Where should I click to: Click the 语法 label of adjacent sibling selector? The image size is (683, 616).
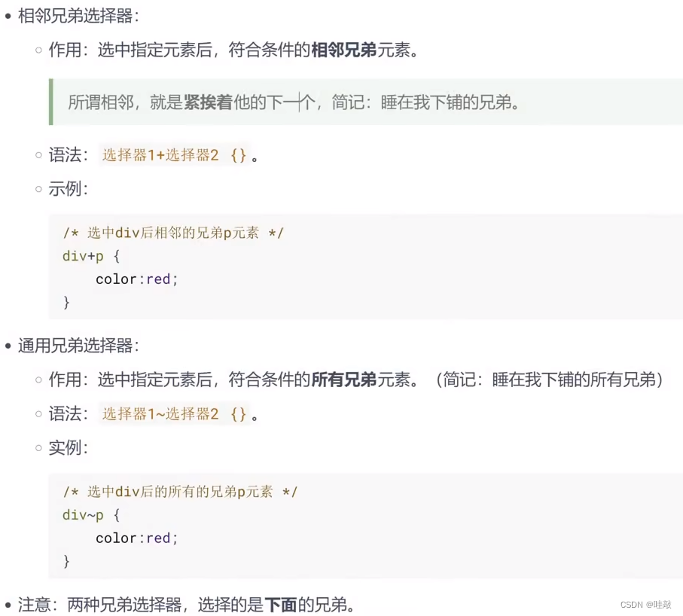(67, 155)
